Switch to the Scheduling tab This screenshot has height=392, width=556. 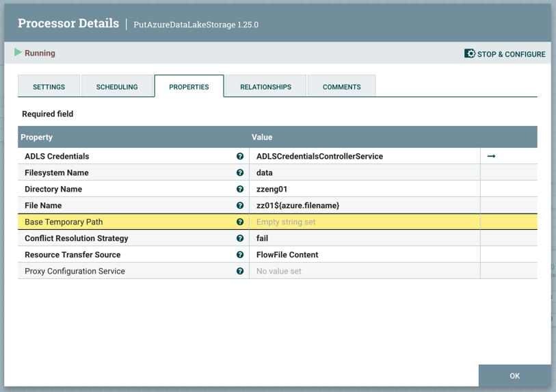117,87
